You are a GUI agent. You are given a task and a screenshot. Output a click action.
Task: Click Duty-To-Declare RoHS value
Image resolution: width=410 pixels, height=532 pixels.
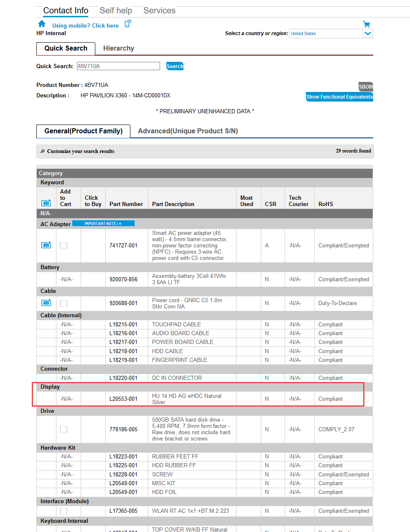coord(337,303)
